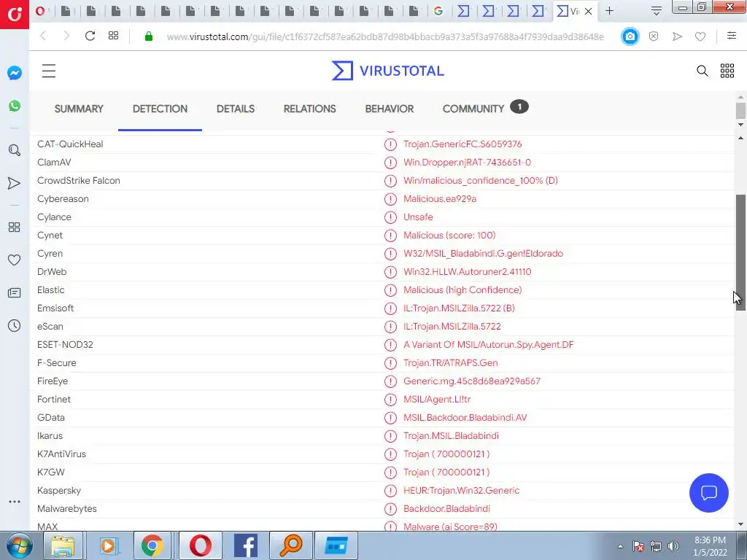
Task: Select the FireEye engine name
Action: coord(53,381)
